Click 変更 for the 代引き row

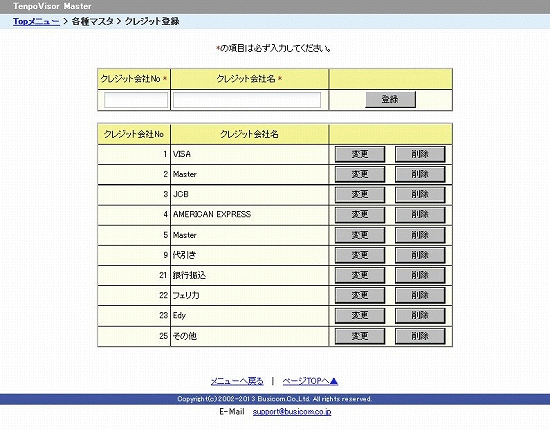tap(360, 255)
